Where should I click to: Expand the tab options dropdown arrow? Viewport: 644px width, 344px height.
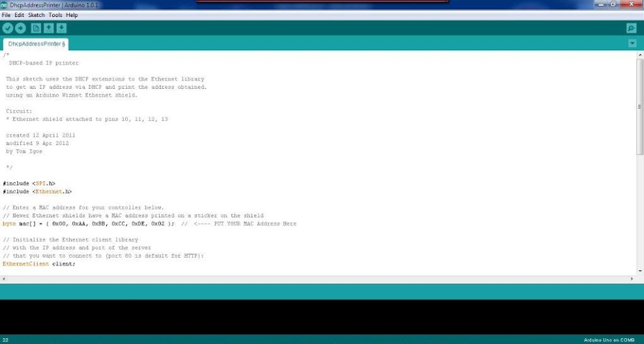(x=632, y=43)
